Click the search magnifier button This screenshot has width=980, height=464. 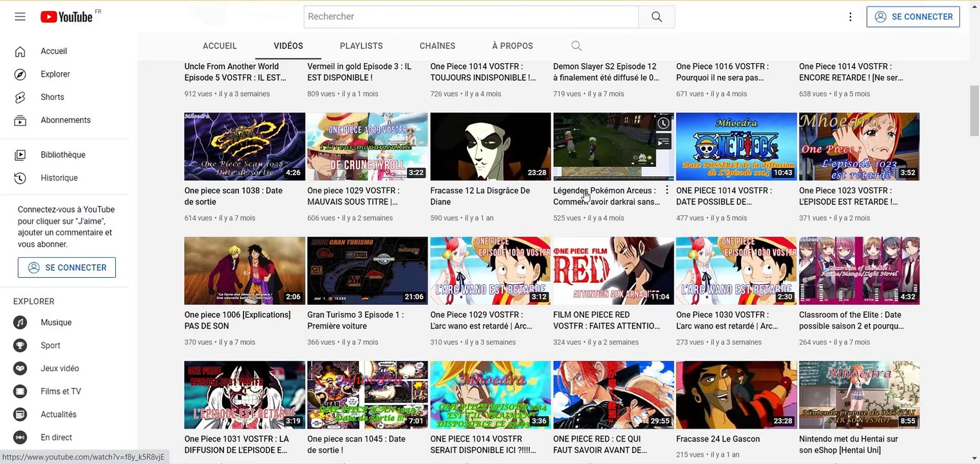(656, 17)
